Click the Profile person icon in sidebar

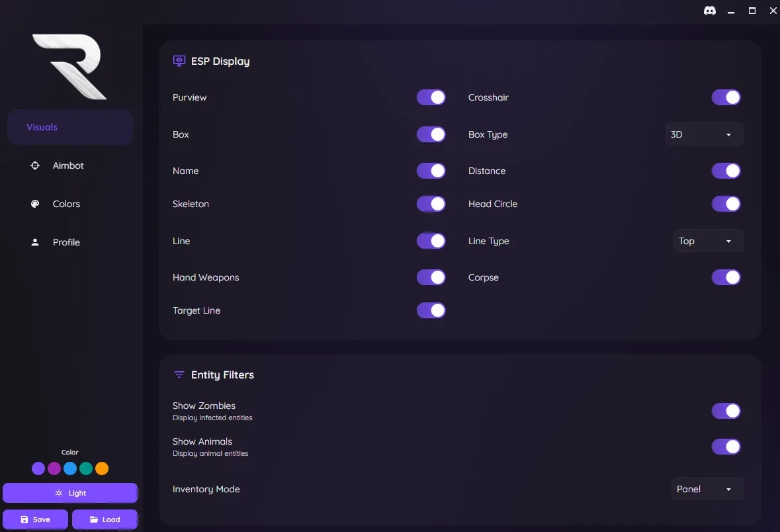coord(35,242)
